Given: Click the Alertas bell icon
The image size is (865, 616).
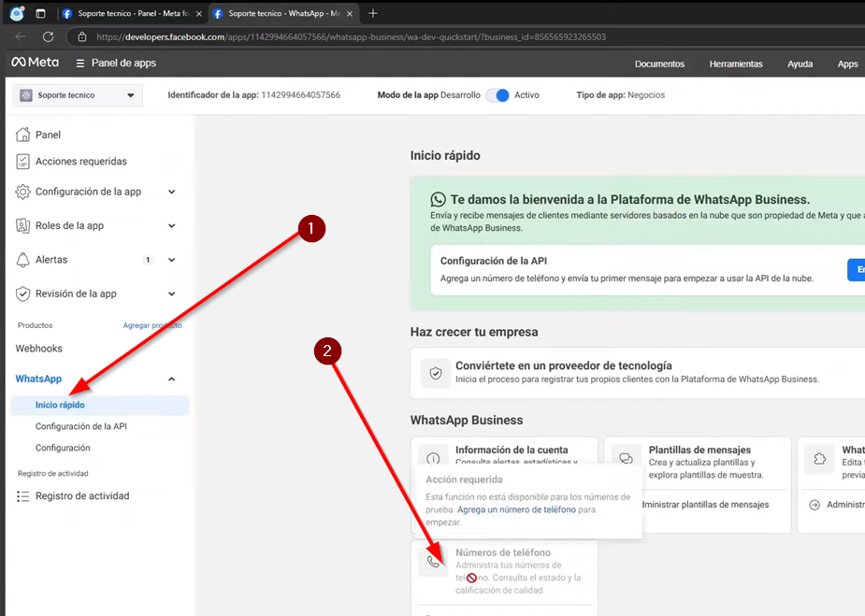Looking at the screenshot, I should tap(22, 260).
